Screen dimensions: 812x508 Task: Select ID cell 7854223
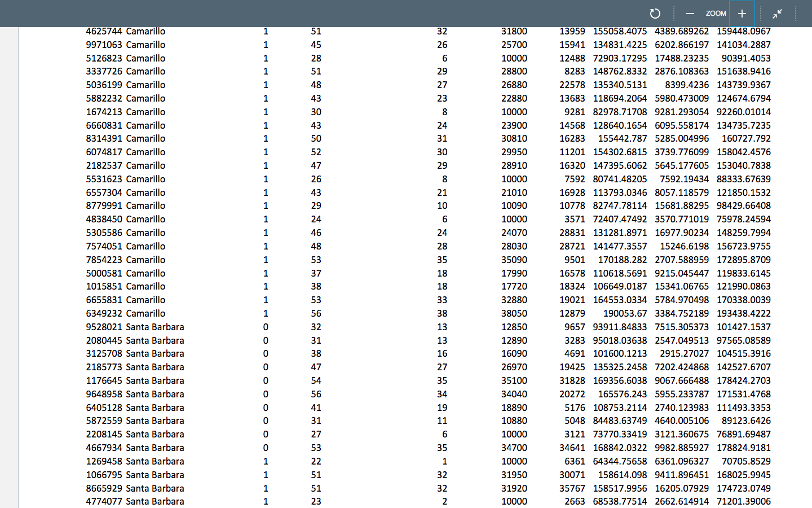[x=104, y=260]
